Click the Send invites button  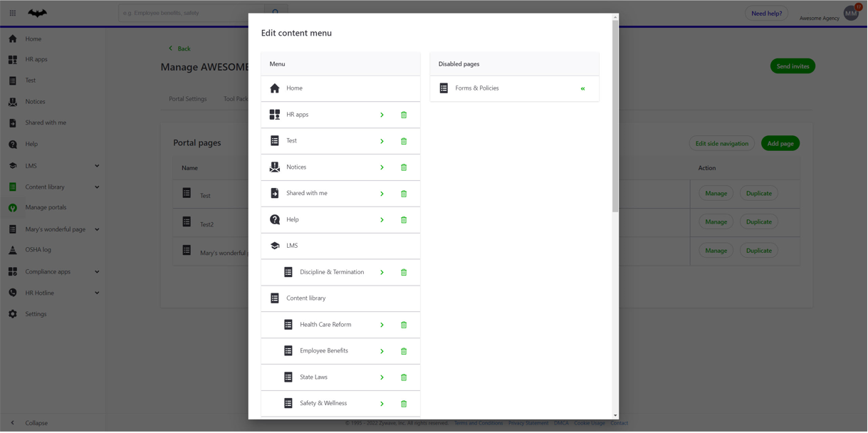[792, 64]
